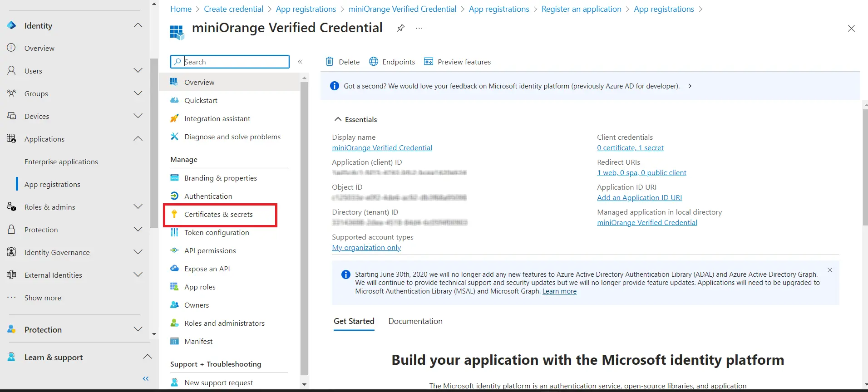Image resolution: width=868 pixels, height=392 pixels.
Task: Click the Overview info icon in the left sidebar
Action: point(11,48)
